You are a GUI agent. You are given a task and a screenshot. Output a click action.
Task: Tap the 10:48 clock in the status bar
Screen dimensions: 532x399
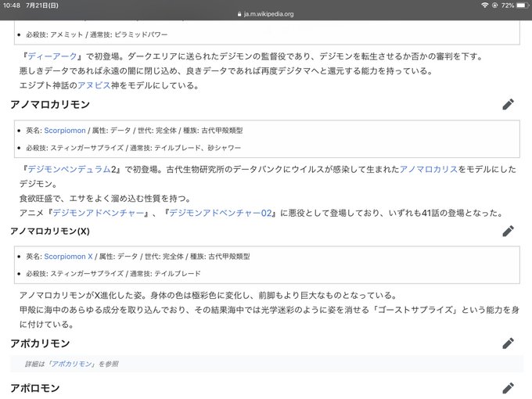click(12, 5)
